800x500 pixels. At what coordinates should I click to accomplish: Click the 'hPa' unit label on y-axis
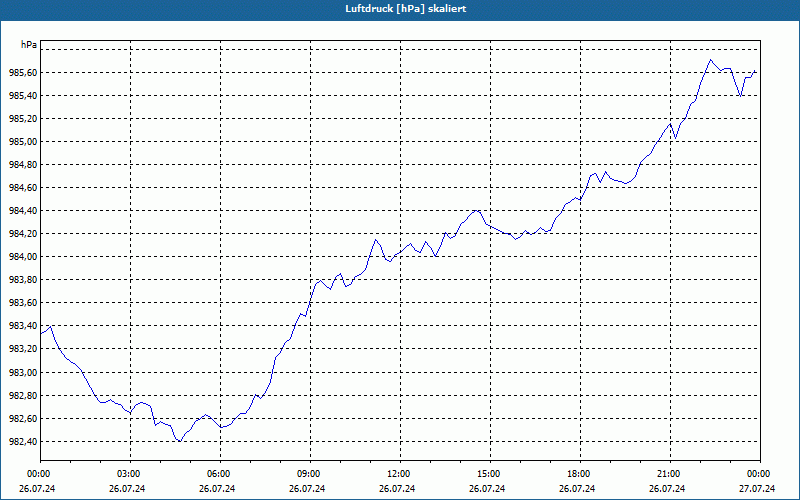click(x=29, y=45)
